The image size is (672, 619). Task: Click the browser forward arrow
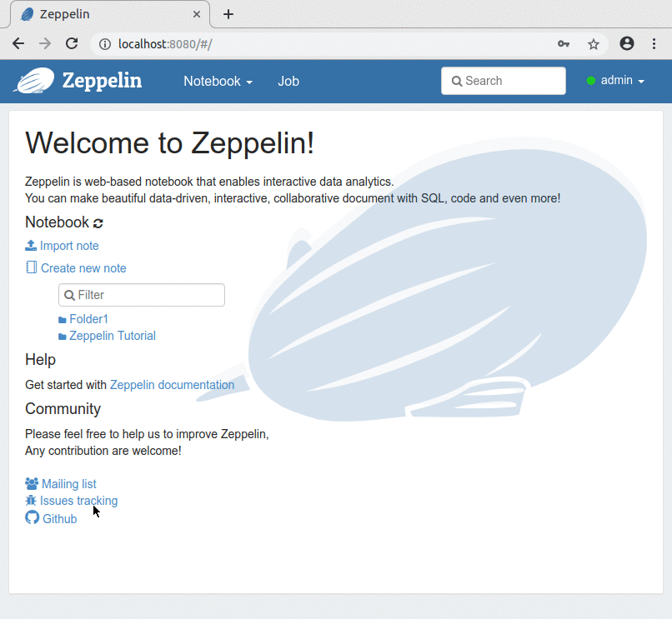[45, 43]
